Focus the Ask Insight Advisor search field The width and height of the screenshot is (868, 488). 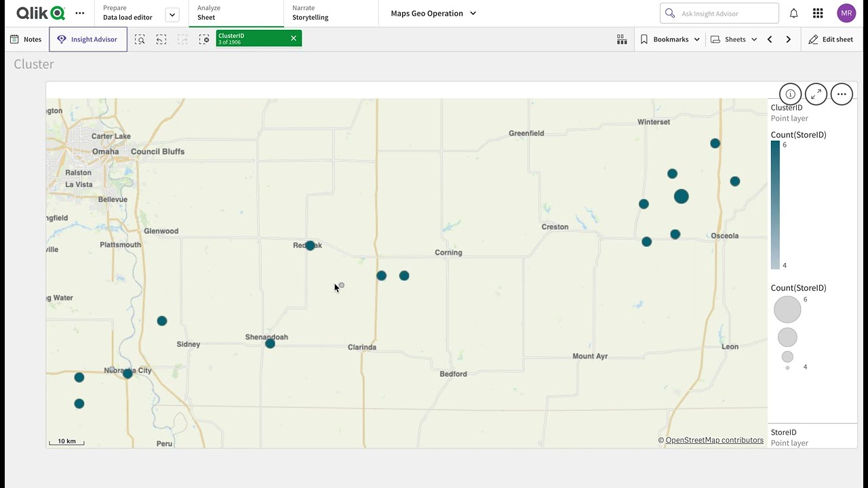(719, 13)
